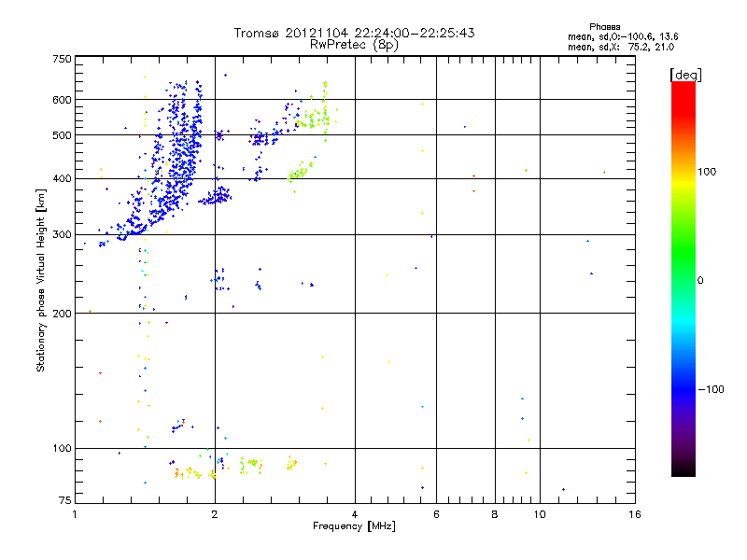
Task: Click the 'mean, sd,X: 75.2, 21.0' text
Action: coord(621,47)
